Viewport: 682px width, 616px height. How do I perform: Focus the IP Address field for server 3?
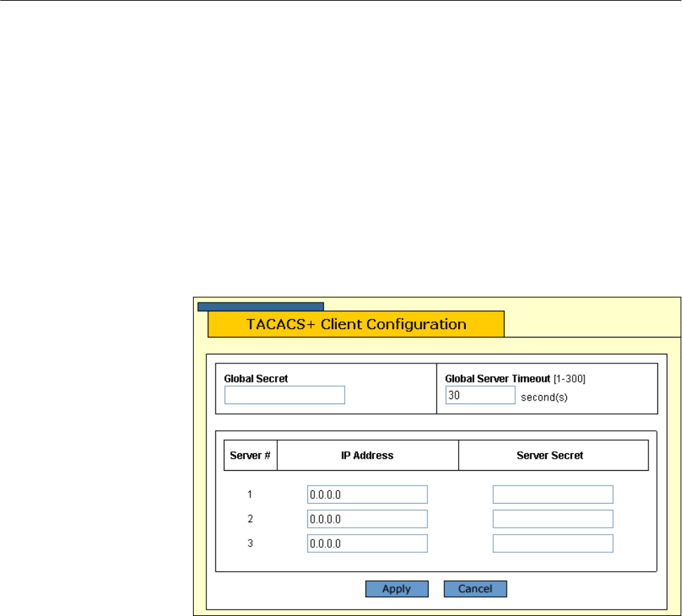coord(367,544)
